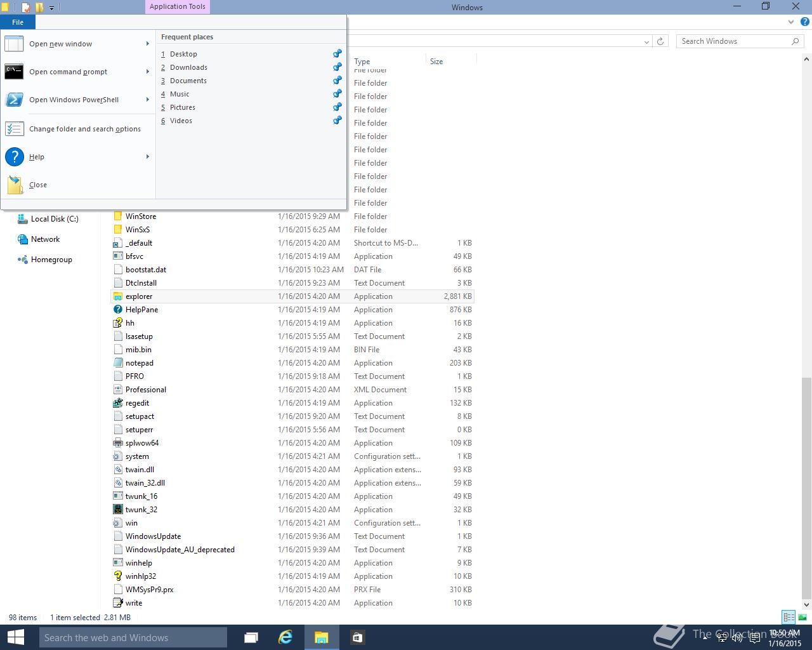Unpin Videos using its pin icon
The height and width of the screenshot is (650, 812).
pos(337,121)
